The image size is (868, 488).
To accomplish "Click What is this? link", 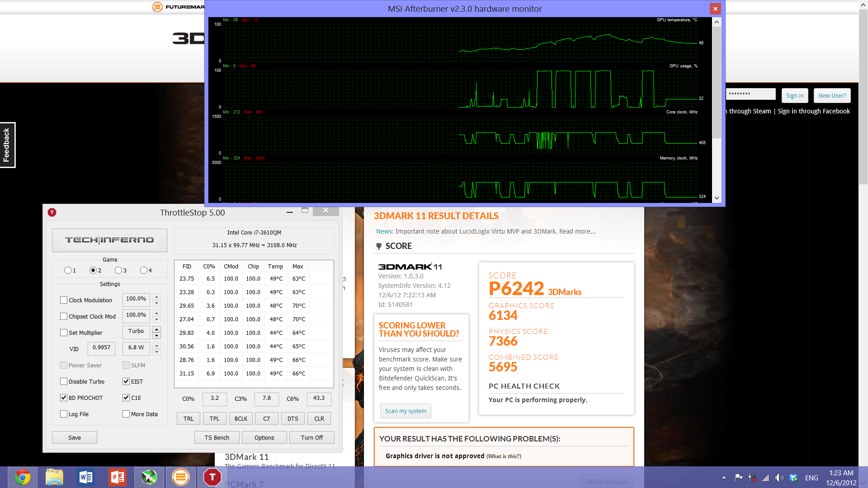I will tap(504, 456).
